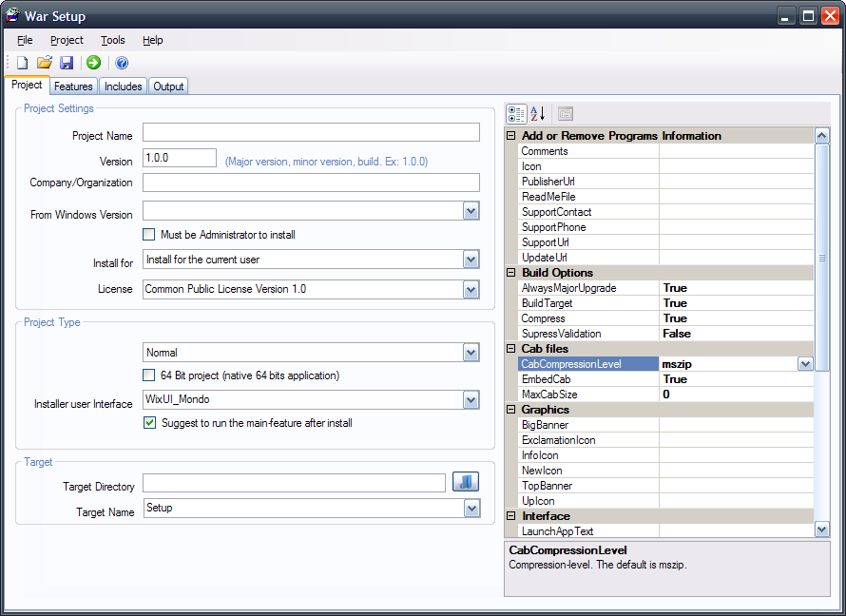Select the ReadMeFile property row
Image resolution: width=846 pixels, height=616 pixels.
point(665,197)
